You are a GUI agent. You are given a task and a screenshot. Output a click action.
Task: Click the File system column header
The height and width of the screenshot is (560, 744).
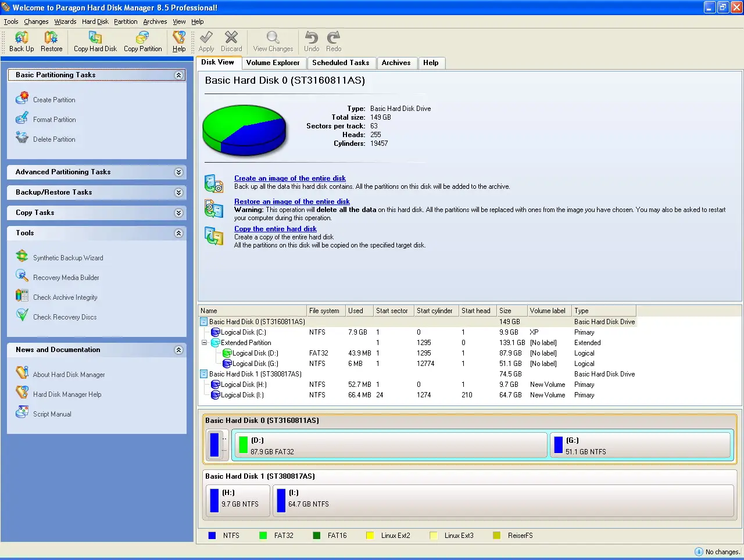[326, 311]
